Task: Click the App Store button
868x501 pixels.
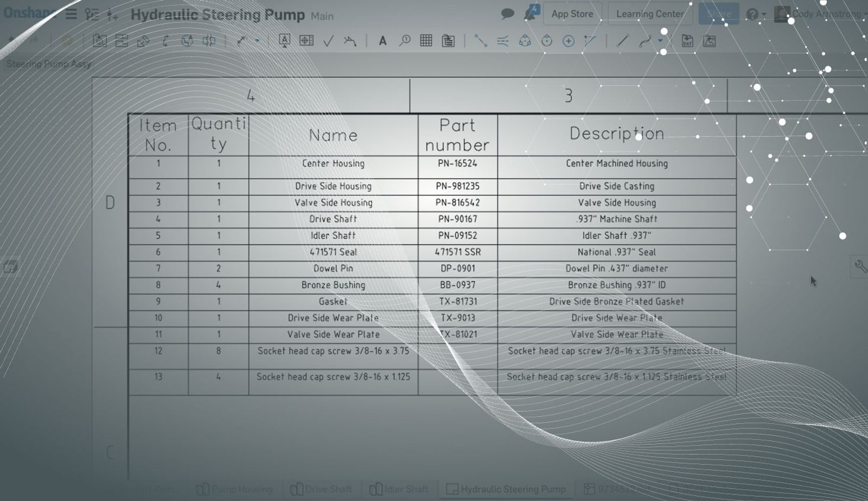Action: (x=572, y=14)
